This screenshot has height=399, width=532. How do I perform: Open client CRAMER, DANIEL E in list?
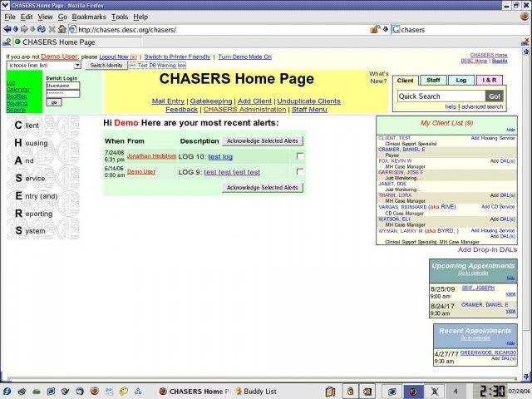pyautogui.click(x=401, y=150)
